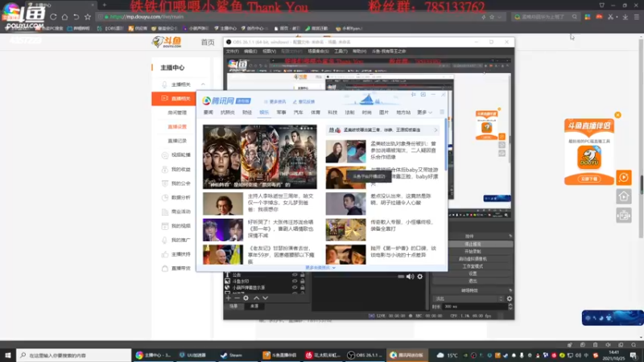Click the Douyu logo on the webpage header
The width and height of the screenshot is (644, 362).
167,42
